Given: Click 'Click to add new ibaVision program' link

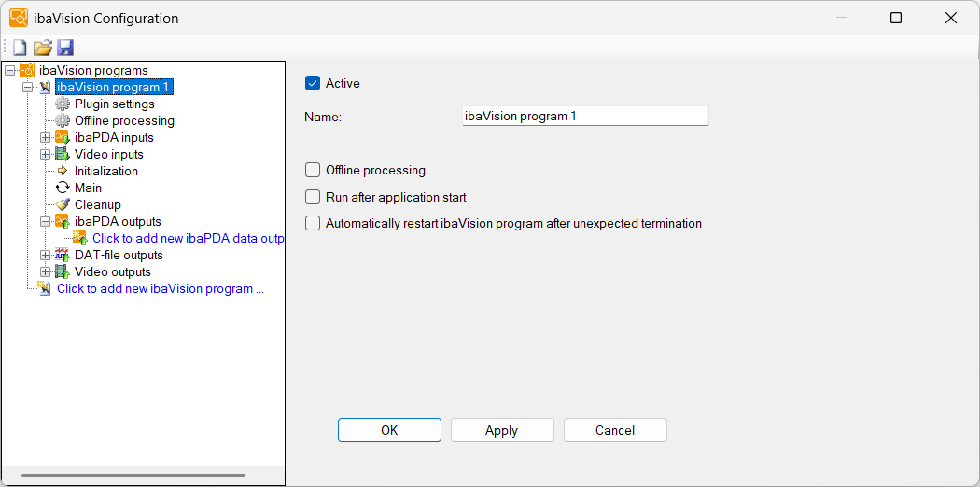Looking at the screenshot, I should coord(161,289).
